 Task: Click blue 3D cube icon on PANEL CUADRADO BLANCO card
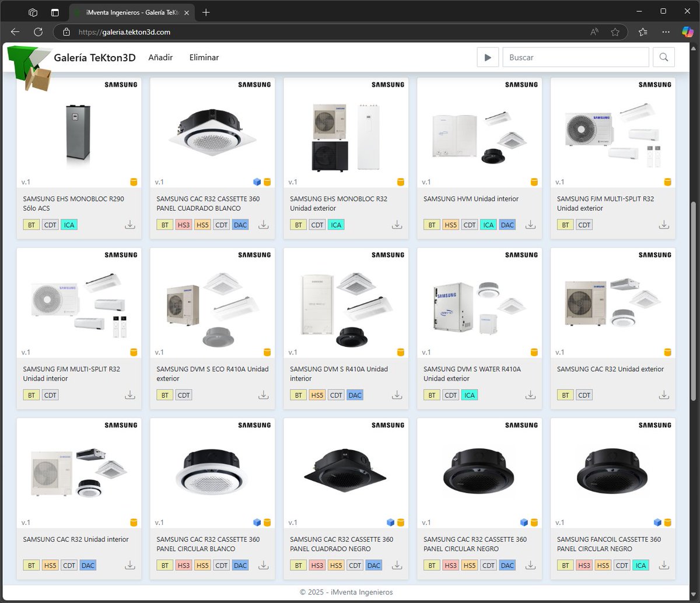257,182
